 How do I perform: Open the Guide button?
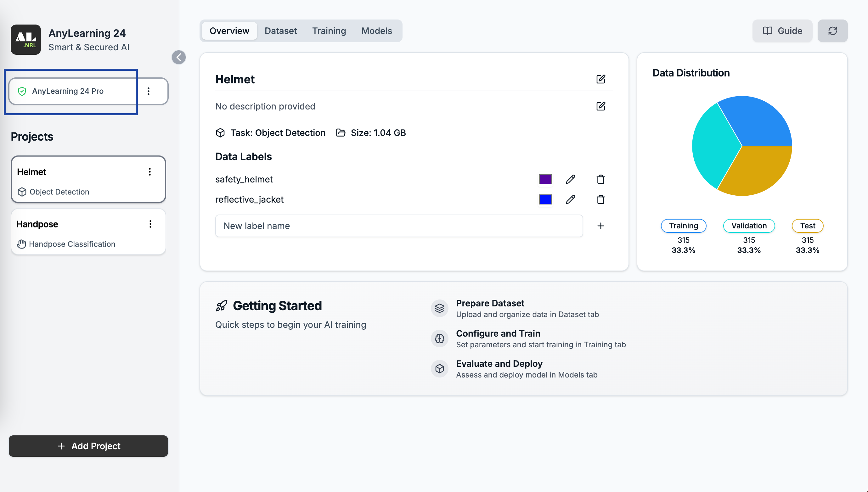coord(782,31)
